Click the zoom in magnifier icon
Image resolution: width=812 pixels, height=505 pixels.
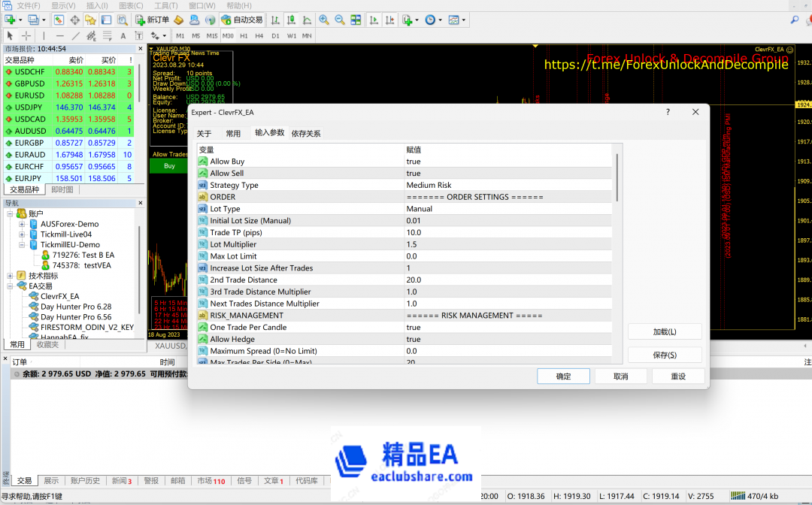(x=324, y=20)
